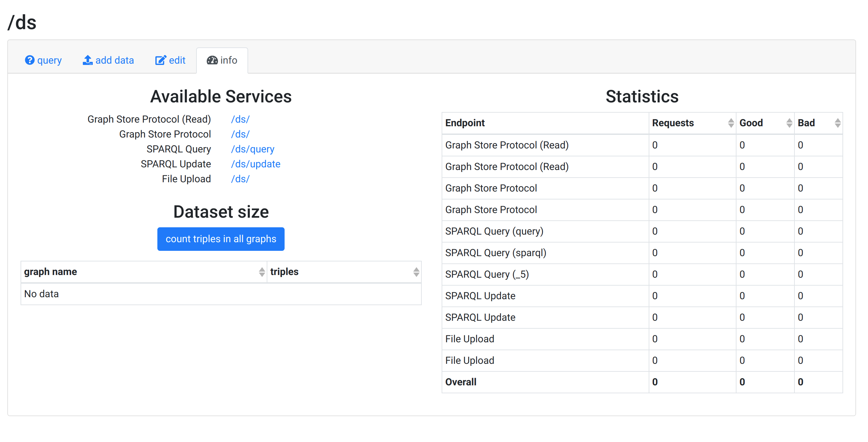
Task: Click the File Upload /ds/ link
Action: coord(240,179)
